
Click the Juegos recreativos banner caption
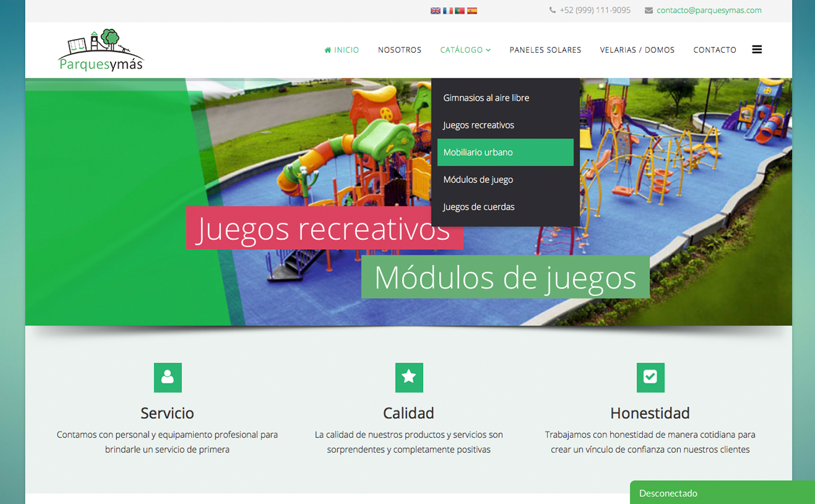[324, 228]
